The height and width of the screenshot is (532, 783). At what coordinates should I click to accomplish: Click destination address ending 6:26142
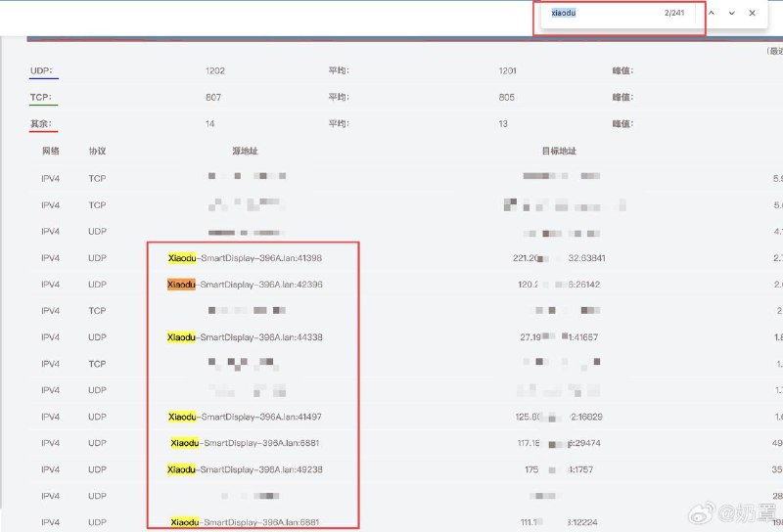pos(559,285)
